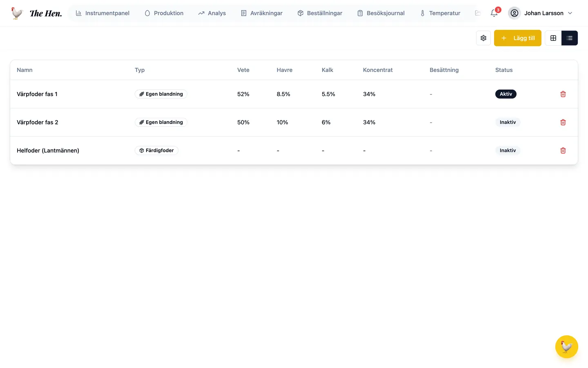Open the notifications bell
Screen dimensions: 588x368
point(494,13)
